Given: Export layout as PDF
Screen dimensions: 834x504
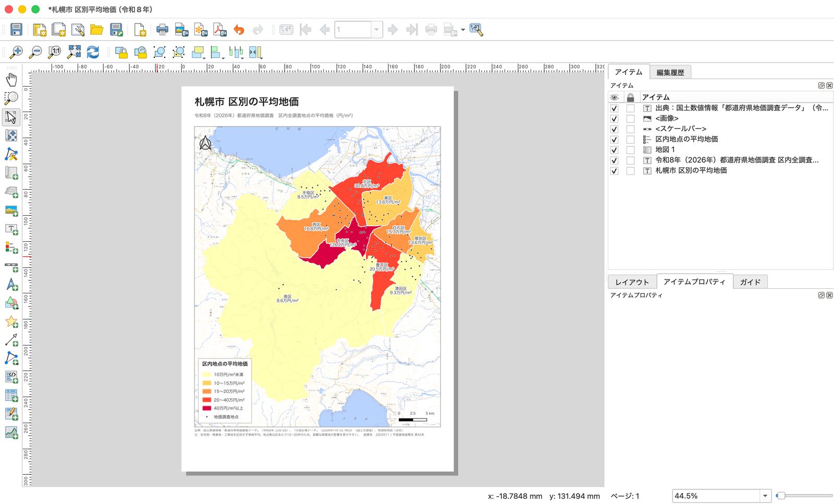Looking at the screenshot, I should (220, 30).
